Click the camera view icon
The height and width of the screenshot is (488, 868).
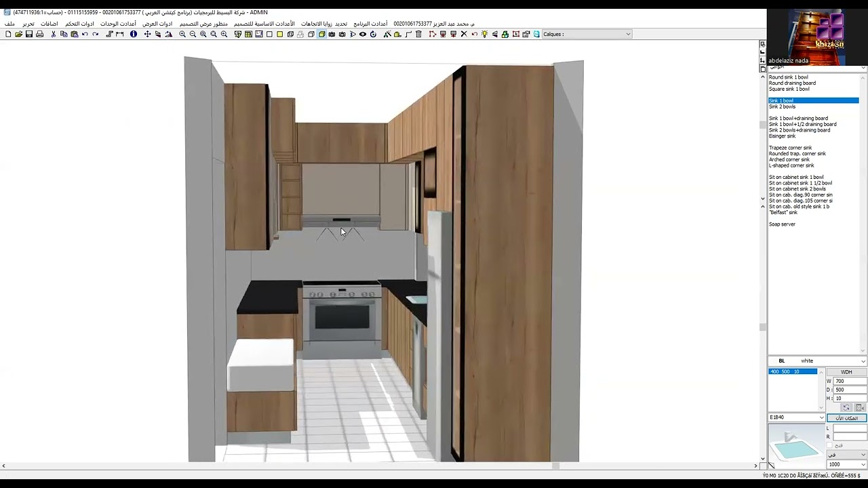(332, 34)
